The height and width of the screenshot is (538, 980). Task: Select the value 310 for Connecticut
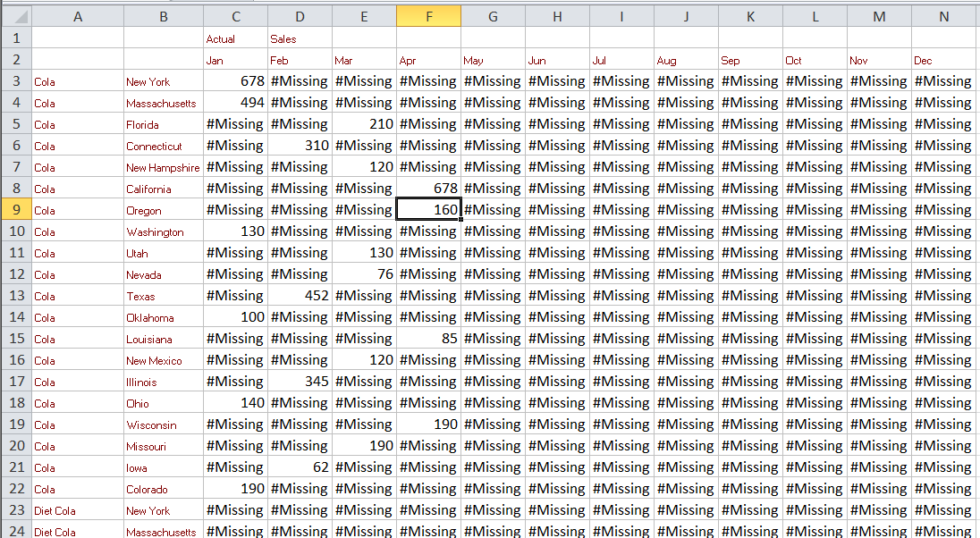click(x=300, y=146)
